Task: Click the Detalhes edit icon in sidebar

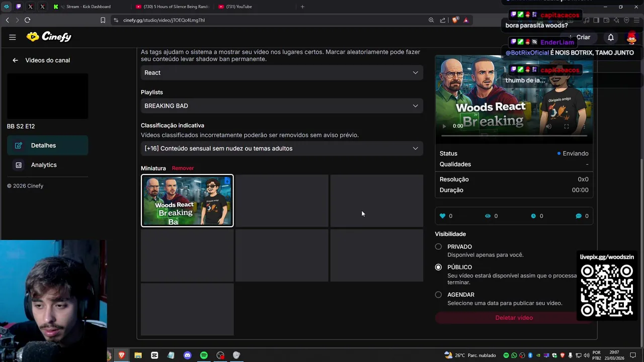Action: click(x=19, y=145)
